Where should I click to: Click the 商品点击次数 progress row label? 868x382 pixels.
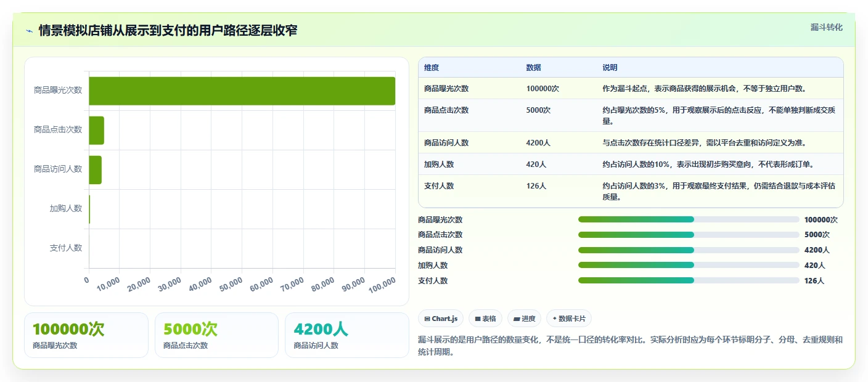click(x=440, y=235)
